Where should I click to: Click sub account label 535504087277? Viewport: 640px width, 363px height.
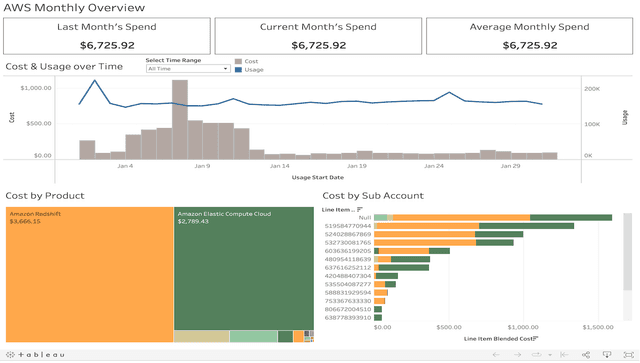coord(348,284)
